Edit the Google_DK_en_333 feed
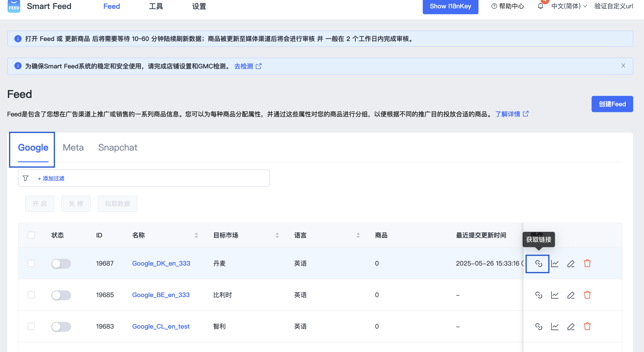 pos(571,263)
